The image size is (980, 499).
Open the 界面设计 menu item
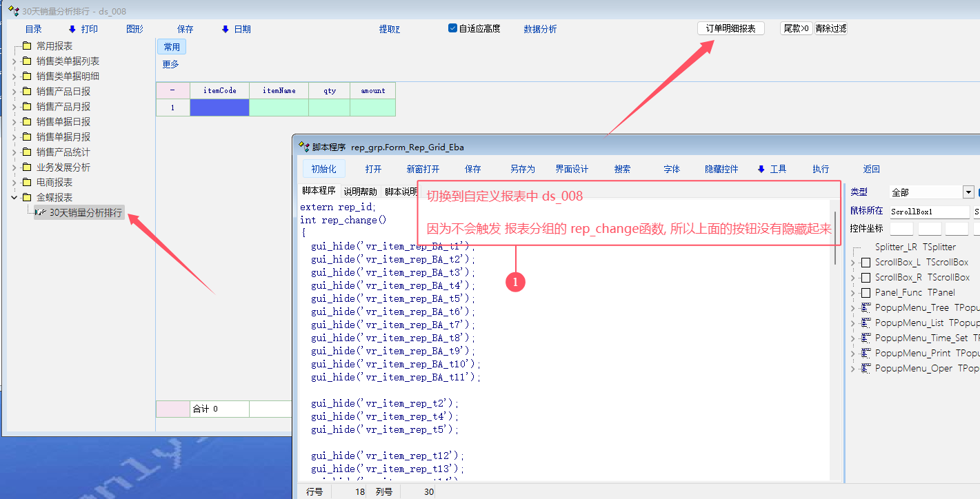pyautogui.click(x=572, y=169)
